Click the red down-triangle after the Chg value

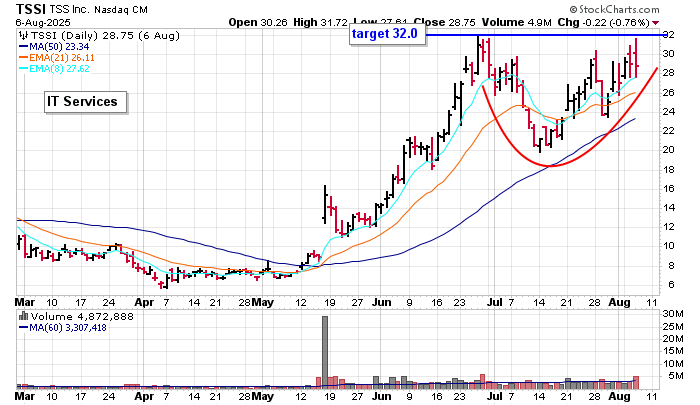tap(655, 23)
